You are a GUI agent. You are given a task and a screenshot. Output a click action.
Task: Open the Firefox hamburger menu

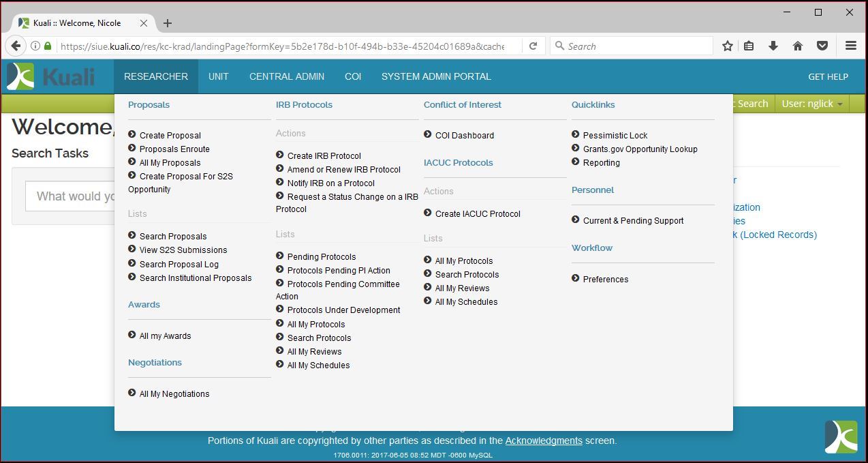pos(850,46)
